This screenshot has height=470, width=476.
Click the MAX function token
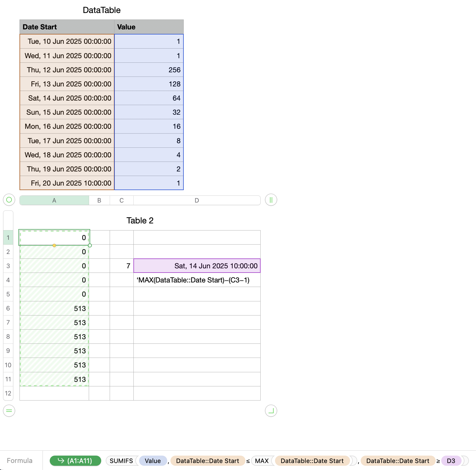262,461
